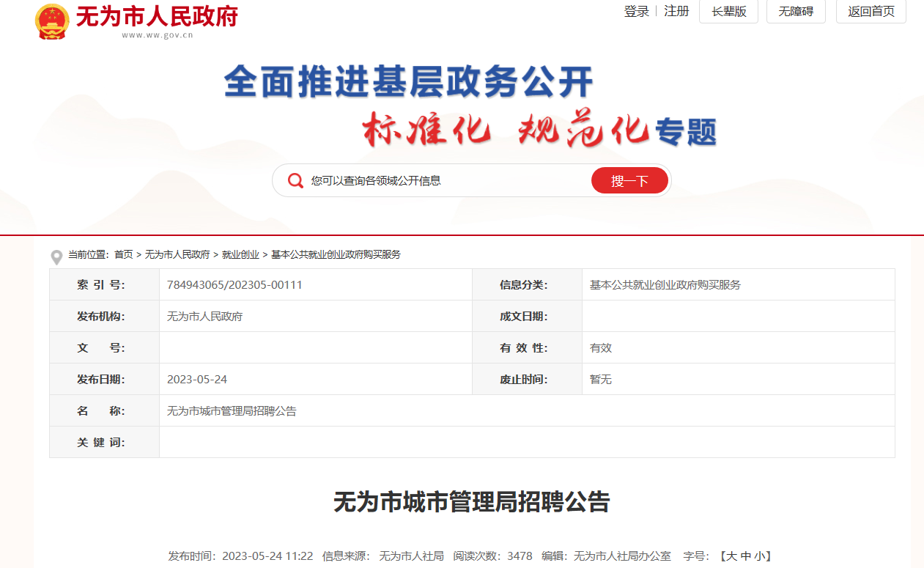Focus the public information search field
Viewport: 924px width, 568px height.
(x=447, y=180)
